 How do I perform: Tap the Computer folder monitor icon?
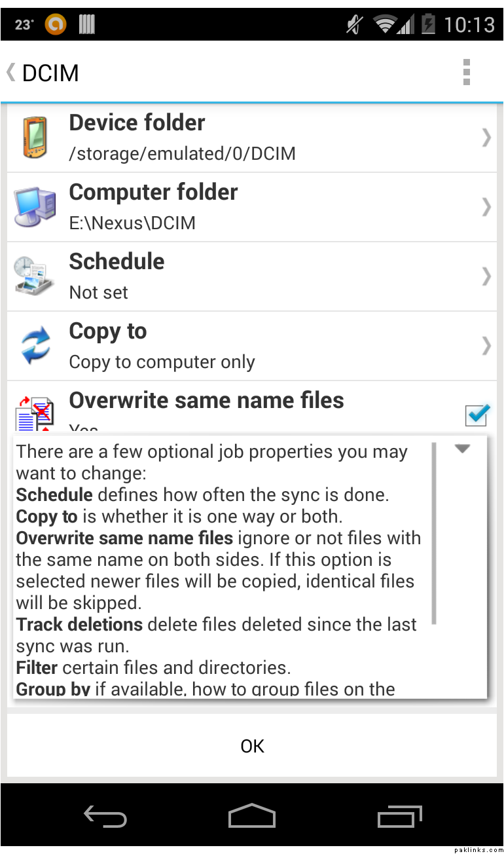point(35,207)
